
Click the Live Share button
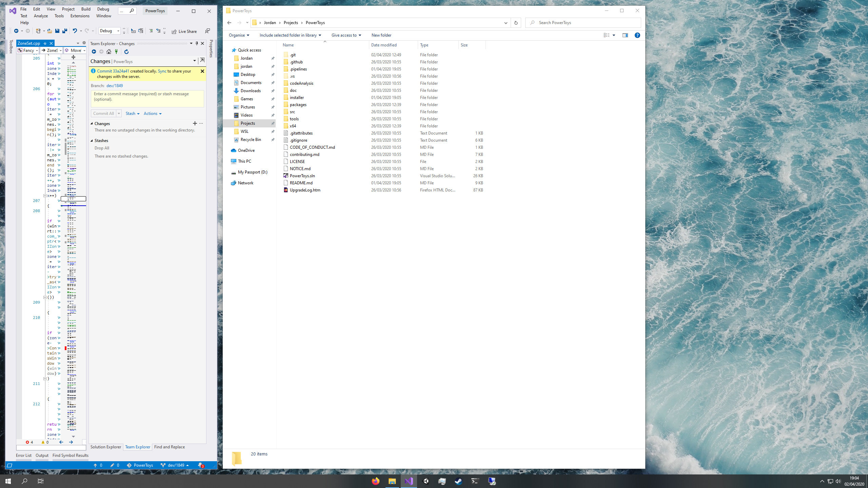tap(184, 32)
